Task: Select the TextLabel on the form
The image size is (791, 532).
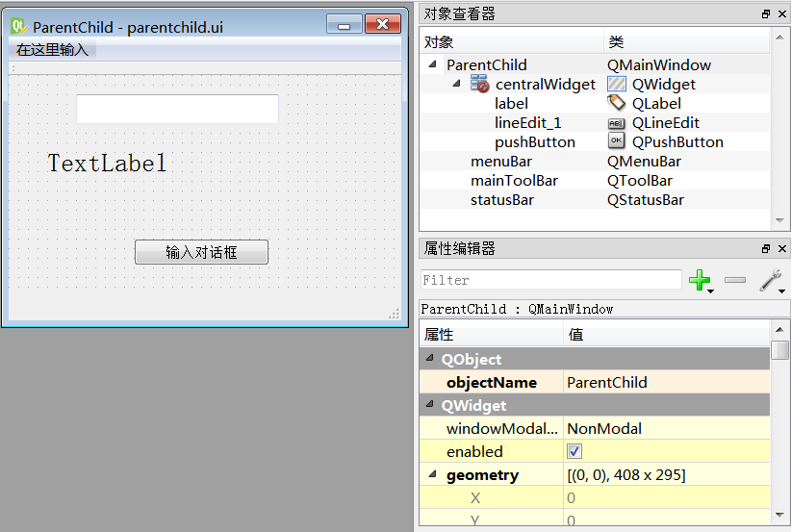Action: (107, 164)
